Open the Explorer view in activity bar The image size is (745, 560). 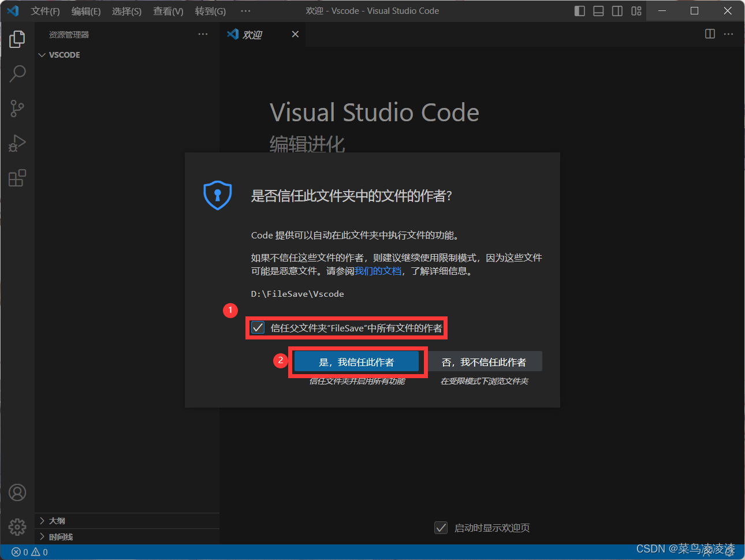point(17,39)
